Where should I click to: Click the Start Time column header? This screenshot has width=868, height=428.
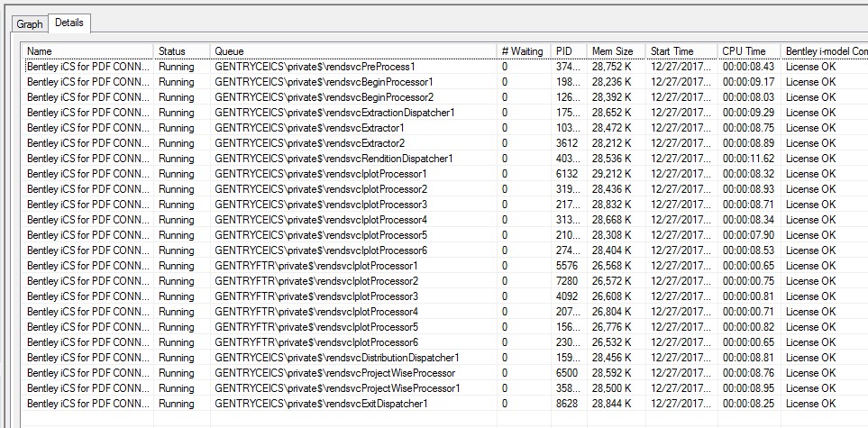pos(681,51)
